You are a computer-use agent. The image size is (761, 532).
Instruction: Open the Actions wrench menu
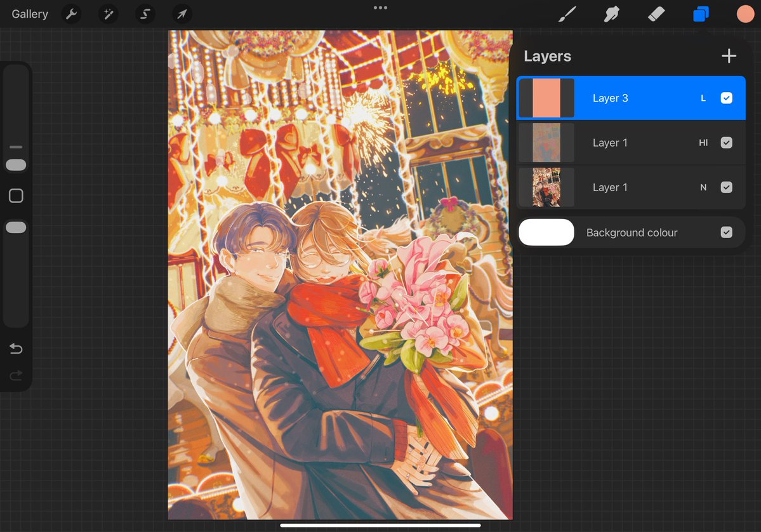tap(71, 14)
